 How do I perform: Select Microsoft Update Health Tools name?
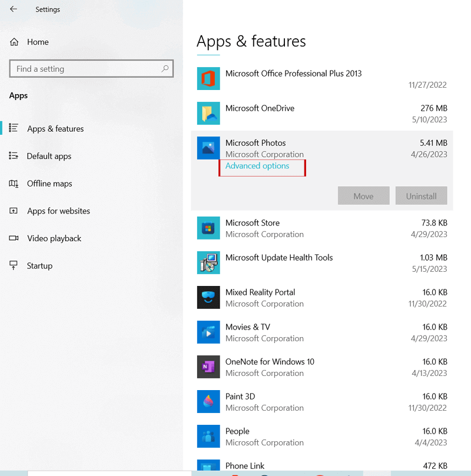click(279, 258)
